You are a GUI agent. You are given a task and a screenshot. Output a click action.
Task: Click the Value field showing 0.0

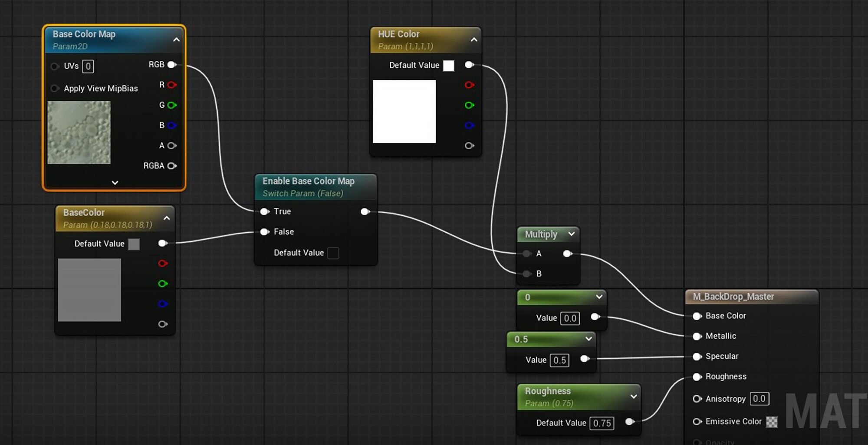[x=570, y=318]
